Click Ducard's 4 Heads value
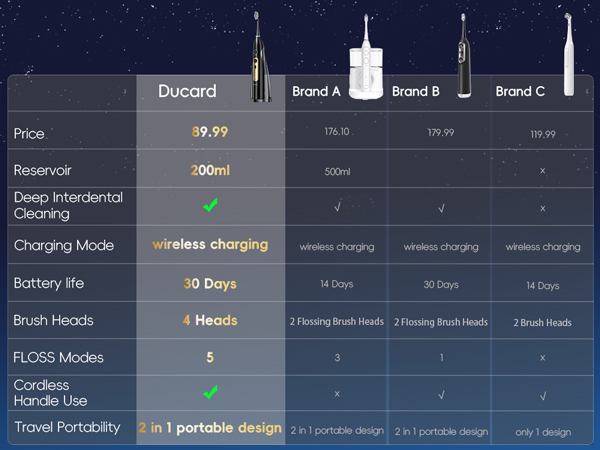The image size is (600, 450). tap(210, 320)
